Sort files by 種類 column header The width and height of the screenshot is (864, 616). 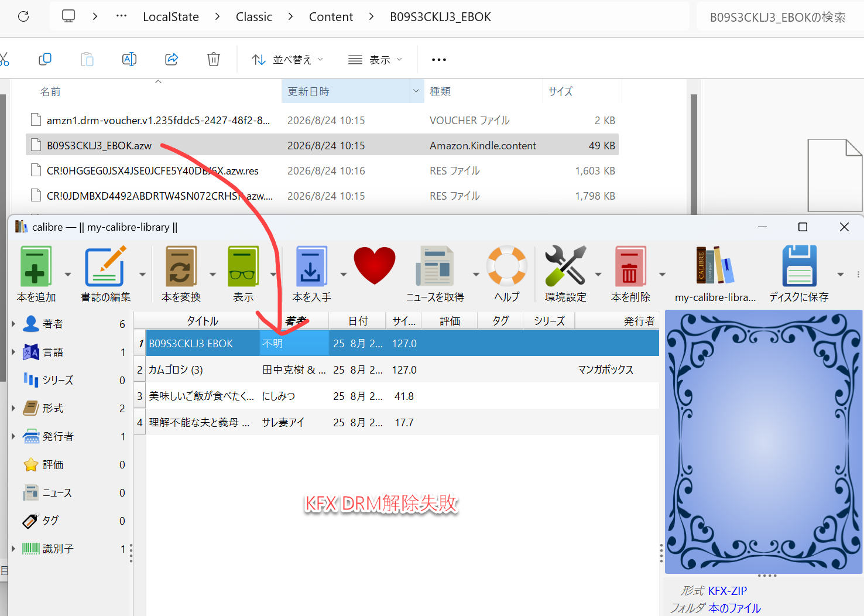pyautogui.click(x=440, y=91)
